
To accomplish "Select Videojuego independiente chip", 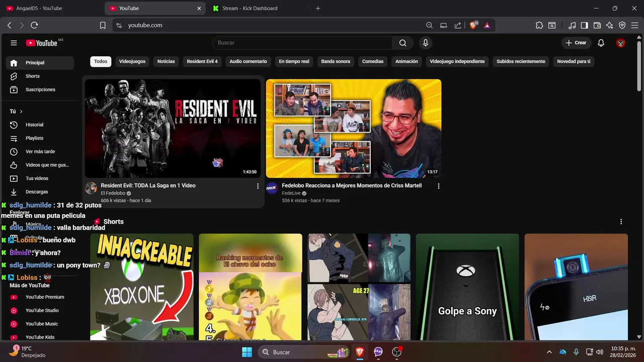I will coord(457,61).
